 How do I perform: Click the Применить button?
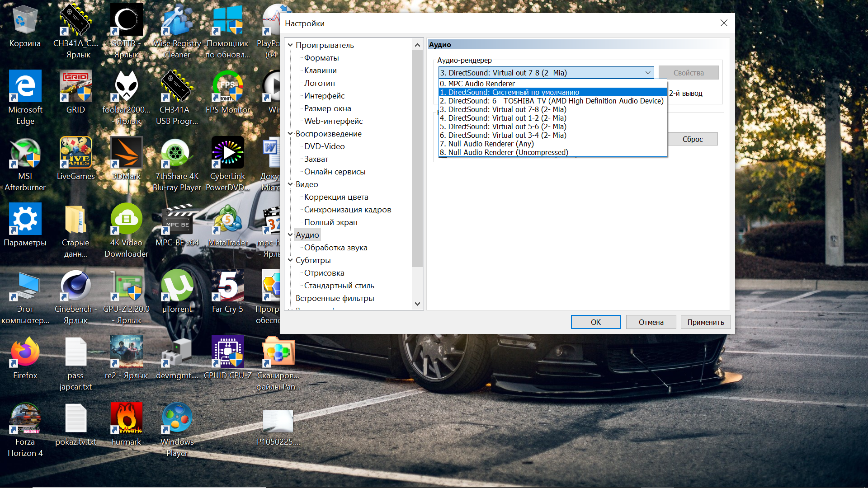coord(705,322)
